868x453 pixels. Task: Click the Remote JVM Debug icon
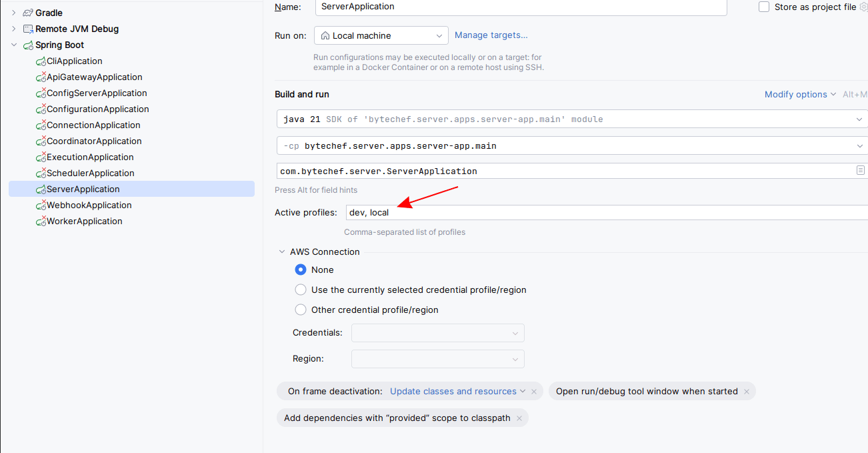coord(27,29)
